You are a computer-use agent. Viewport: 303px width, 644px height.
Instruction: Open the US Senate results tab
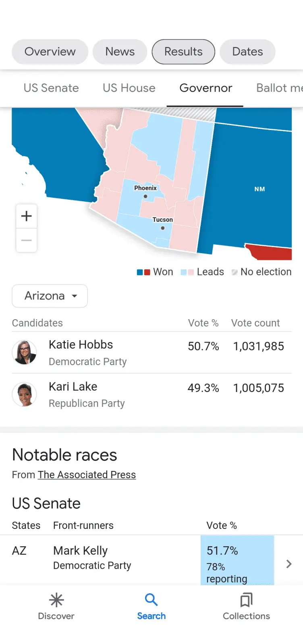[x=51, y=88]
